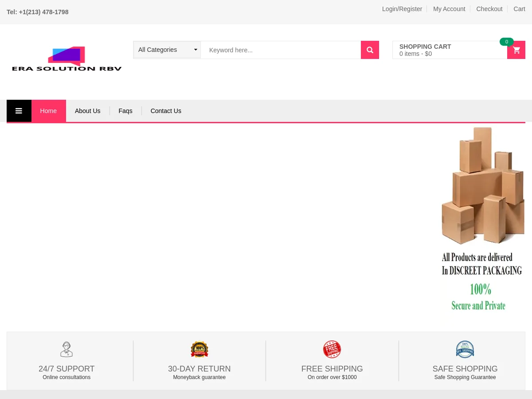The image size is (532, 399).
Task: Click the Free Shipping red badge icon
Action: pos(332,349)
